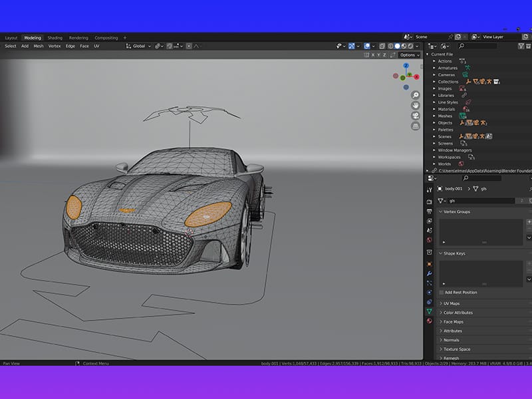Switch to the Shading workspace tab
This screenshot has height=399, width=532.
pos(57,38)
